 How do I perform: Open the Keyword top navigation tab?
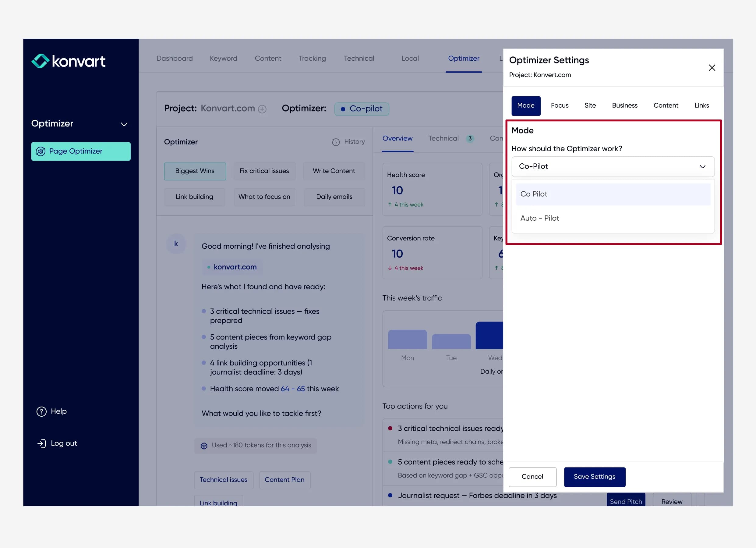[x=223, y=59]
